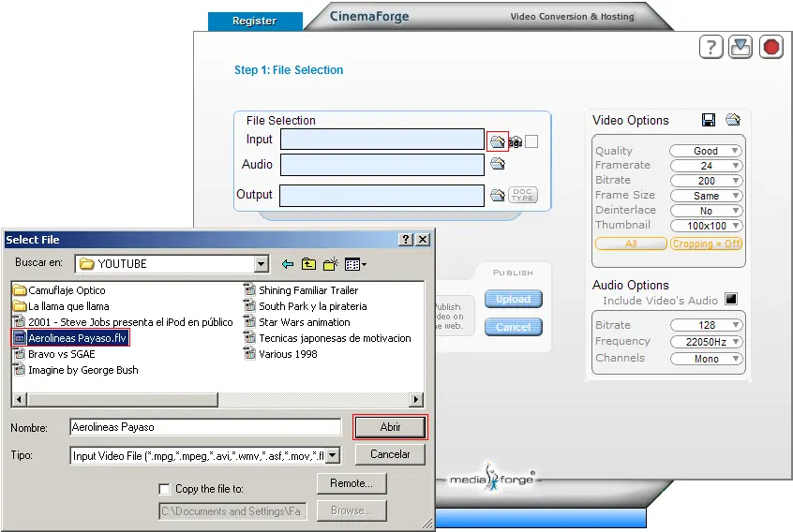Click the red stop icon in CinemaForge
Screen dimensions: 793x532
coord(771,47)
